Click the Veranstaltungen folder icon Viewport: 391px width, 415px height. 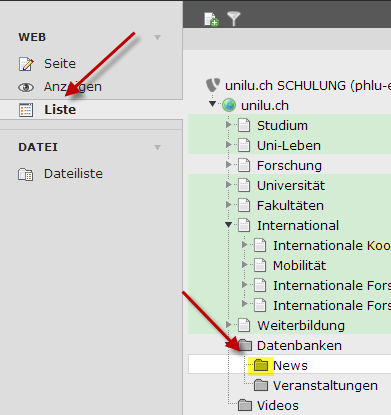click(261, 385)
